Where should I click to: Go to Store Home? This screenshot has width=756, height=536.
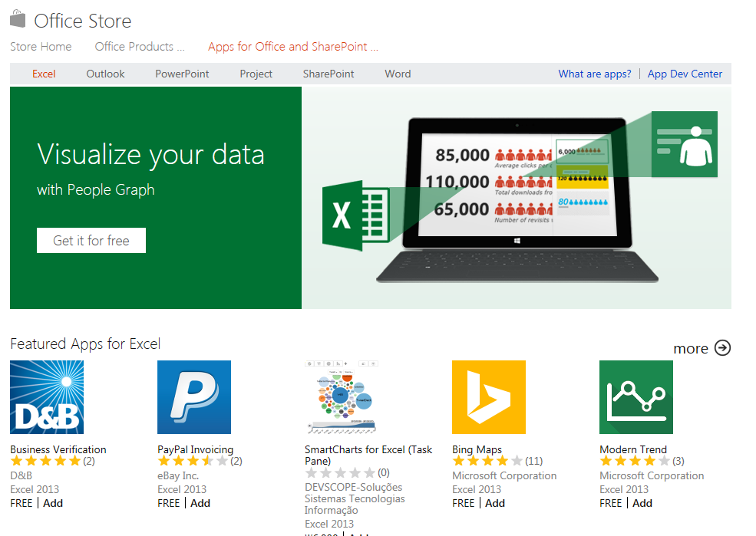point(41,47)
